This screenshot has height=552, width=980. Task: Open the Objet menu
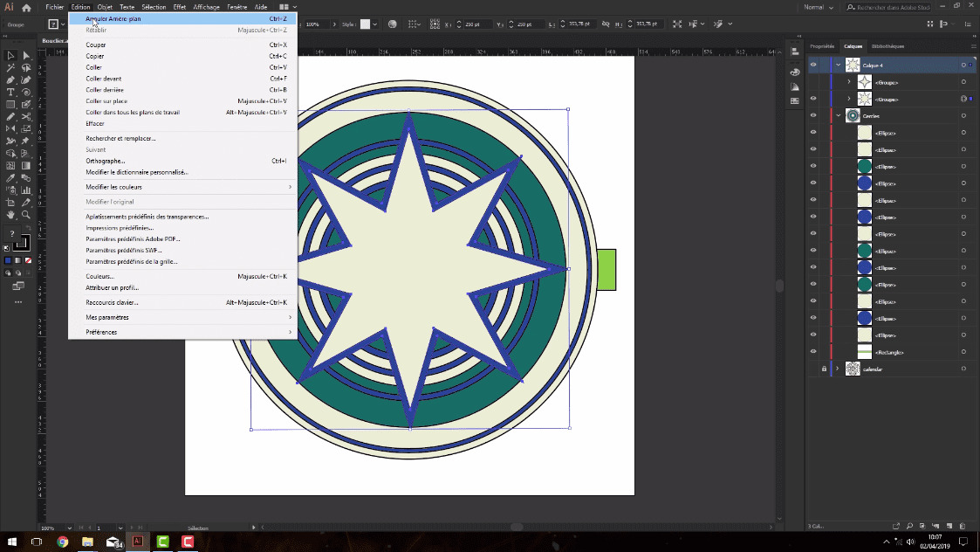click(105, 6)
